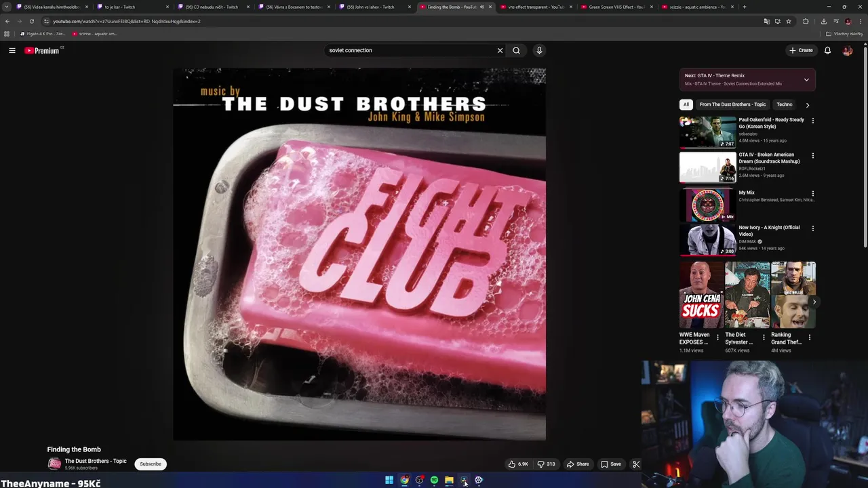The width and height of the screenshot is (868, 488).
Task: Open the account avatar menu
Action: click(x=848, y=50)
